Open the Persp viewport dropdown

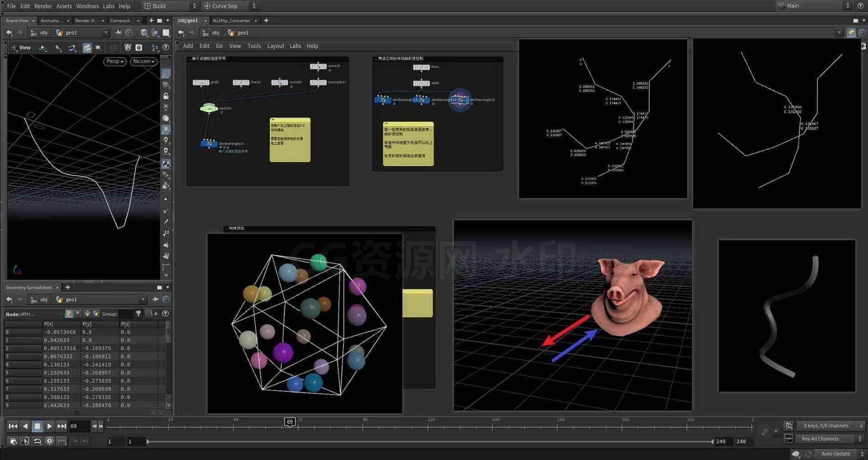coord(115,61)
